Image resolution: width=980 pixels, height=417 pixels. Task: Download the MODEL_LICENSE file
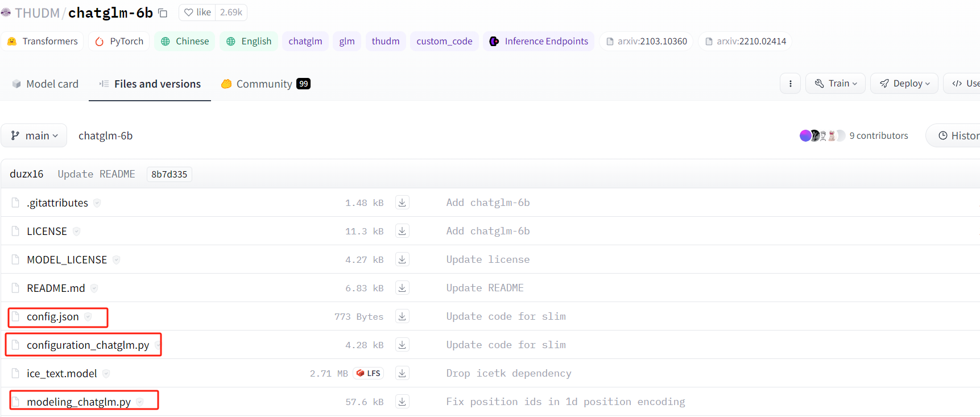tap(402, 259)
